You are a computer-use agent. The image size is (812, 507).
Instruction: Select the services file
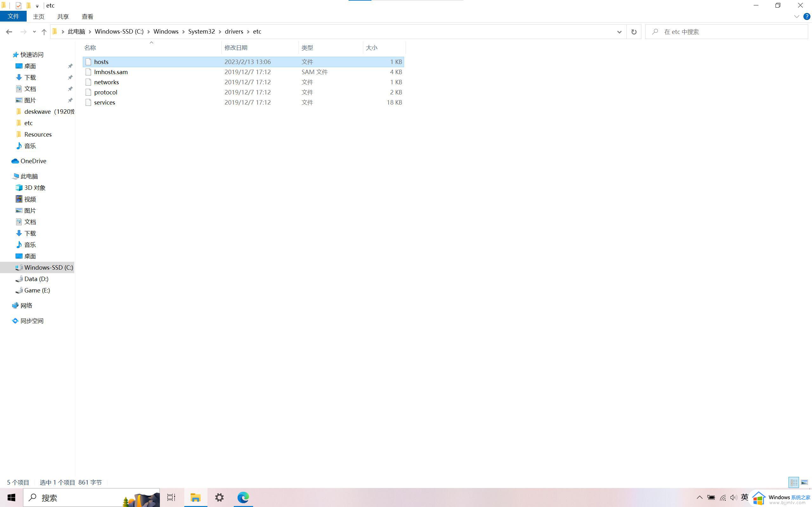104,102
